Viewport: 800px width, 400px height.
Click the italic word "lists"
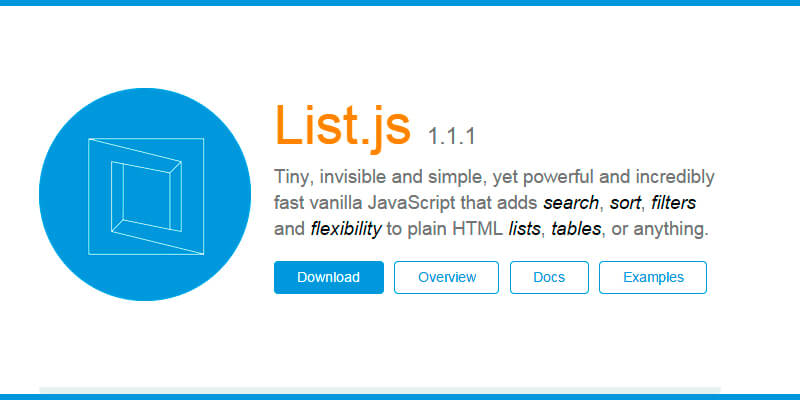(x=524, y=229)
